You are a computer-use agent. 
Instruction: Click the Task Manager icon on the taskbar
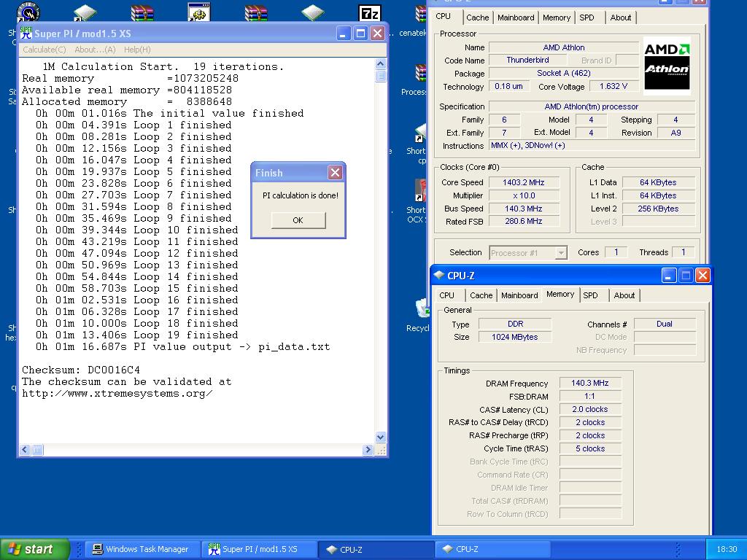pyautogui.click(x=98, y=549)
